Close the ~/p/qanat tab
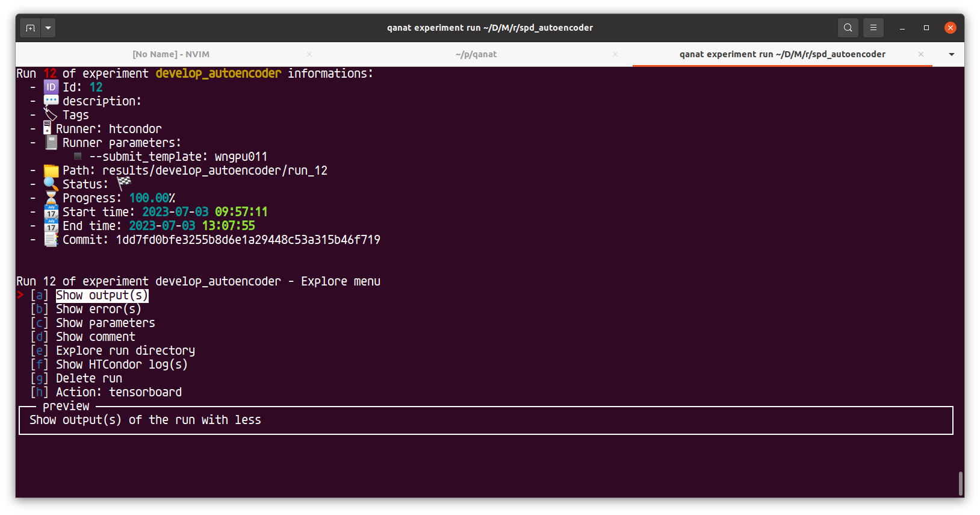The height and width of the screenshot is (515, 980). click(x=615, y=54)
